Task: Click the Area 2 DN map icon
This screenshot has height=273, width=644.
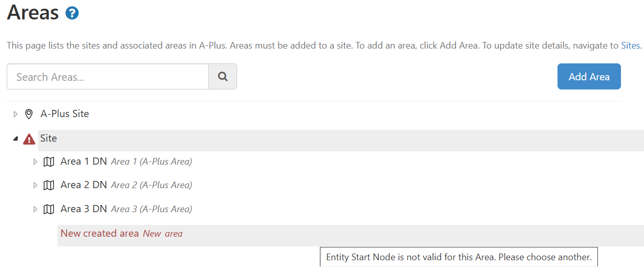Action: pyautogui.click(x=49, y=186)
